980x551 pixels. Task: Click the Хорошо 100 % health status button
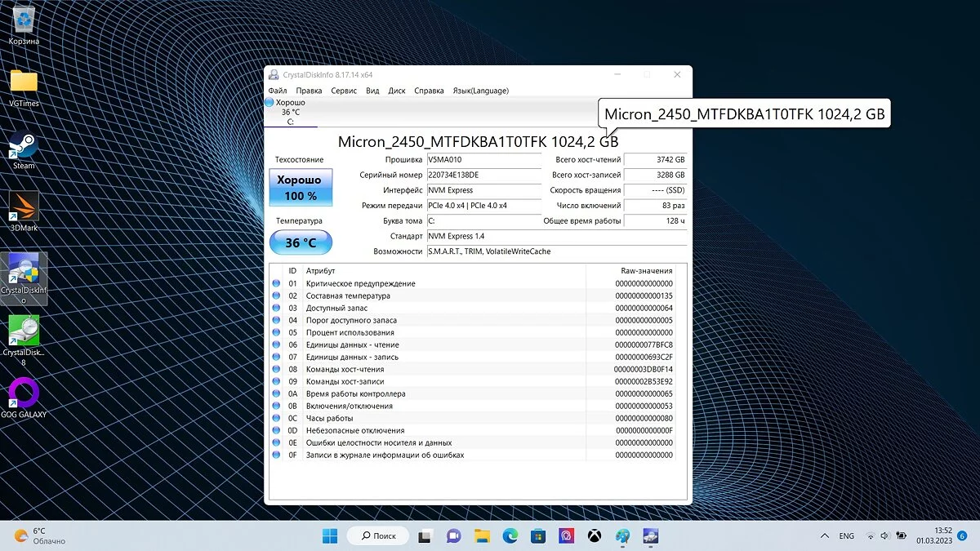[301, 188]
